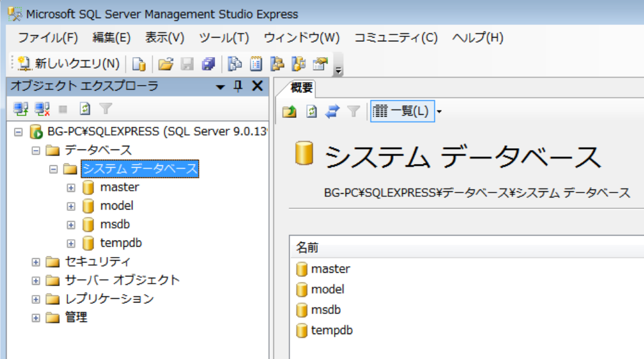Screen dimensions: 644x359
Task: Collapse the データベース folder node
Action: click(x=36, y=151)
